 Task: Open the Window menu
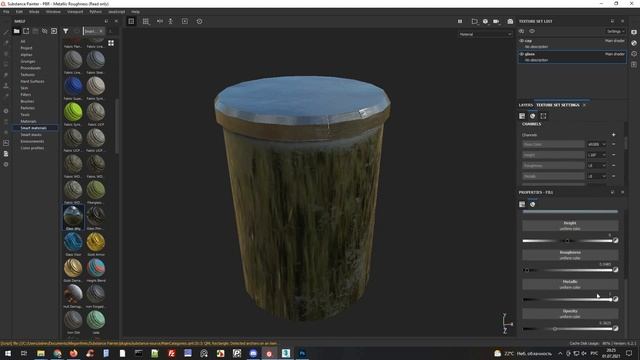pyautogui.click(x=53, y=12)
